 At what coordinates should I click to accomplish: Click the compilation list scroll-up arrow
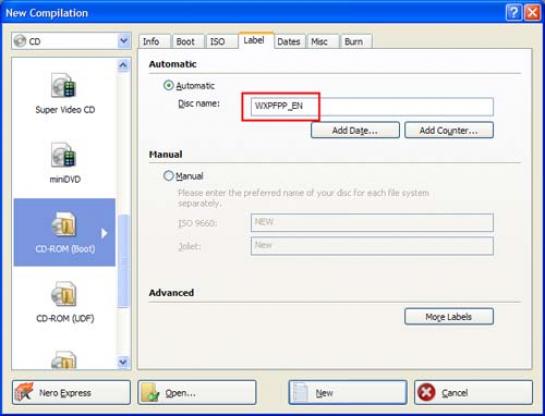coord(123,65)
